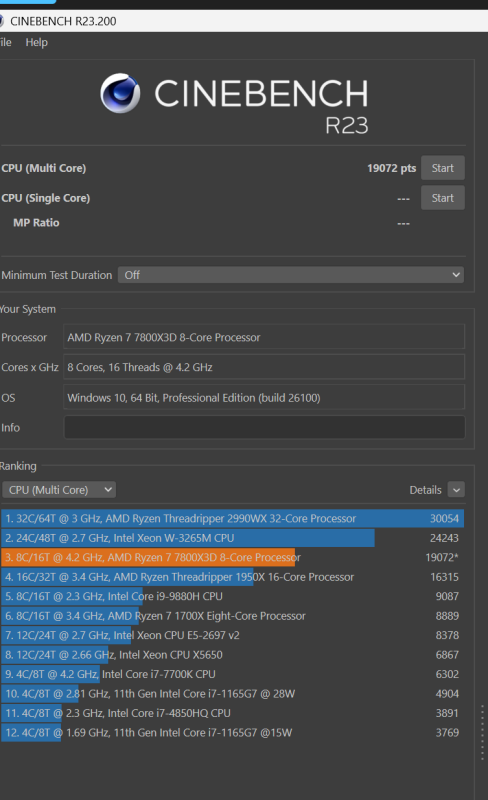
Task: Select the Threadripper 1950X ranking entry
Action: [232, 577]
